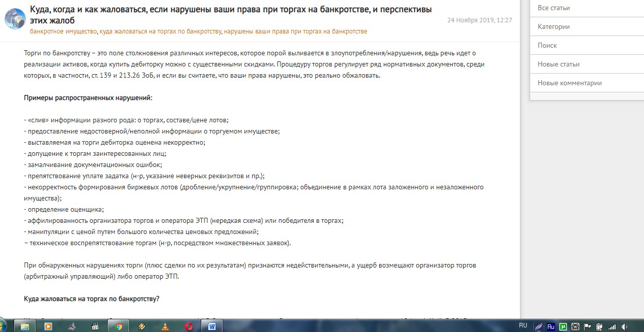The image size is (644, 332).
Task: Open the Winamp taskbar icon
Action: (142, 326)
